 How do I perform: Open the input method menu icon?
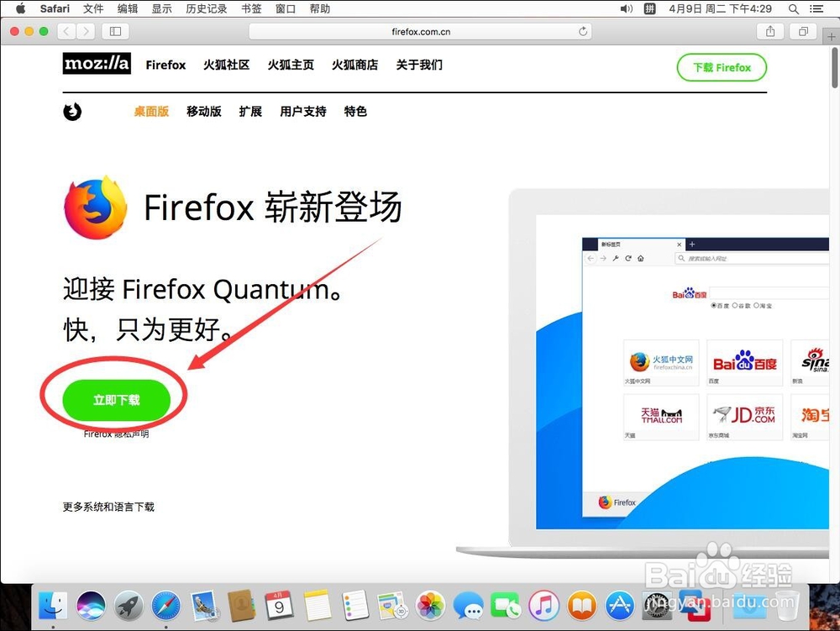(649, 8)
